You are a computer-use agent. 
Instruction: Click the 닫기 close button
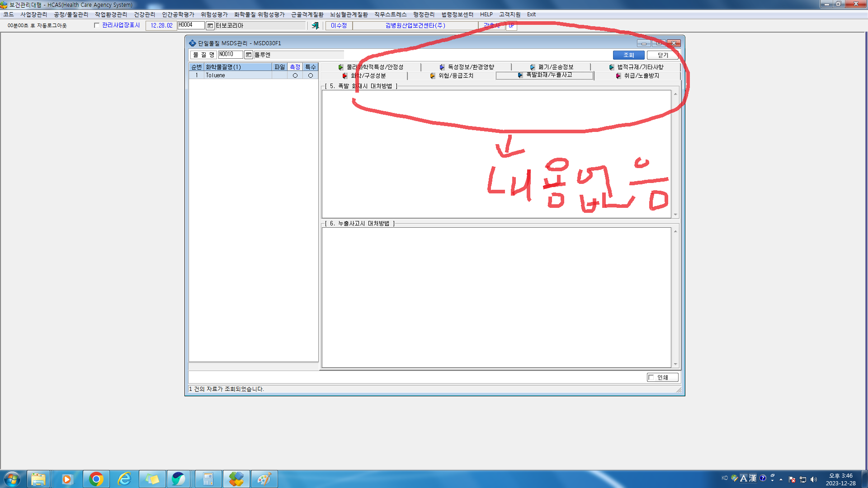click(x=663, y=55)
